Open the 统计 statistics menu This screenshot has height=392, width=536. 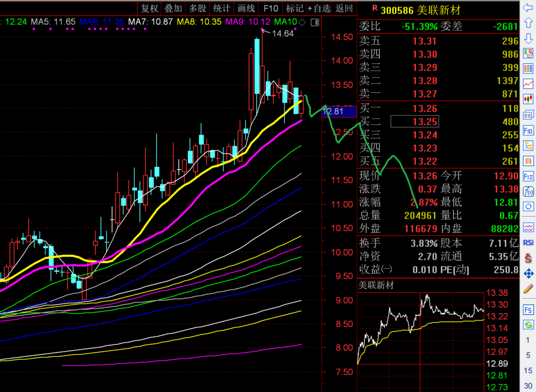(221, 8)
